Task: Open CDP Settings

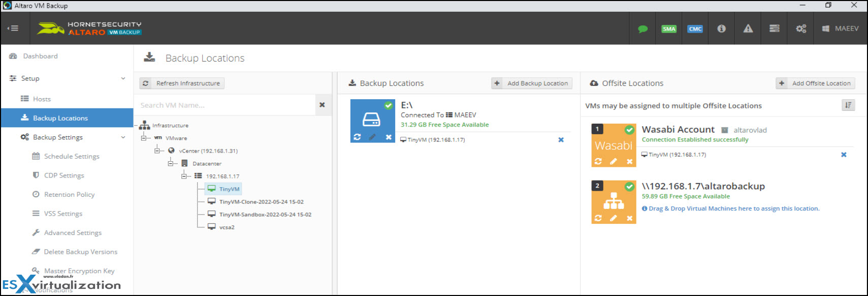Action: (x=64, y=175)
